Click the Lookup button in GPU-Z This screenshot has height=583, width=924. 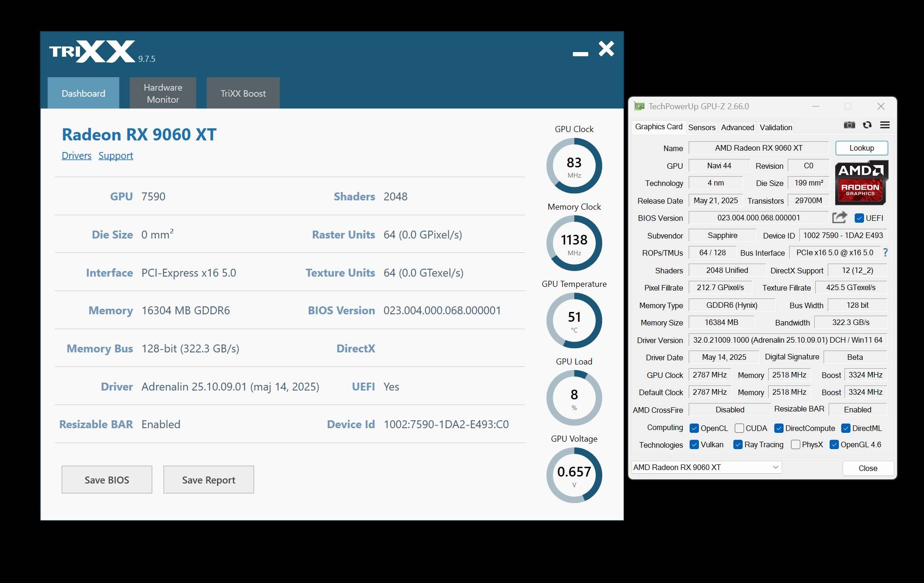point(862,148)
